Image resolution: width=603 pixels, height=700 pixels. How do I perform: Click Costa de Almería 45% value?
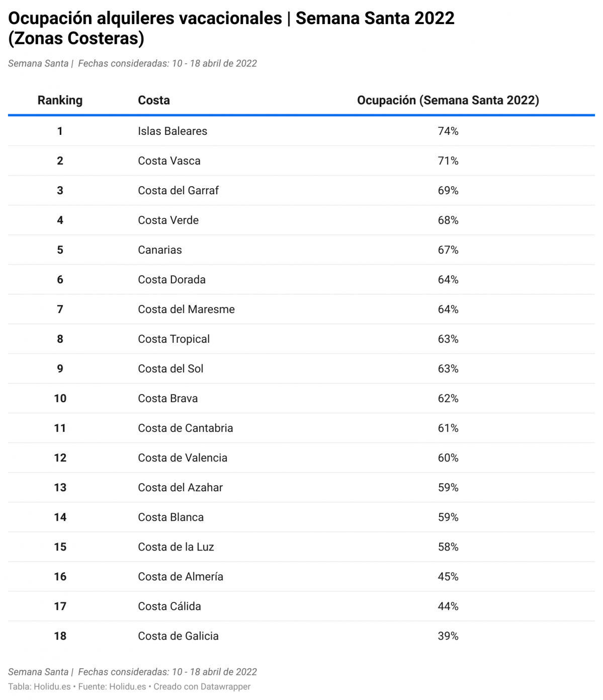pos(448,577)
